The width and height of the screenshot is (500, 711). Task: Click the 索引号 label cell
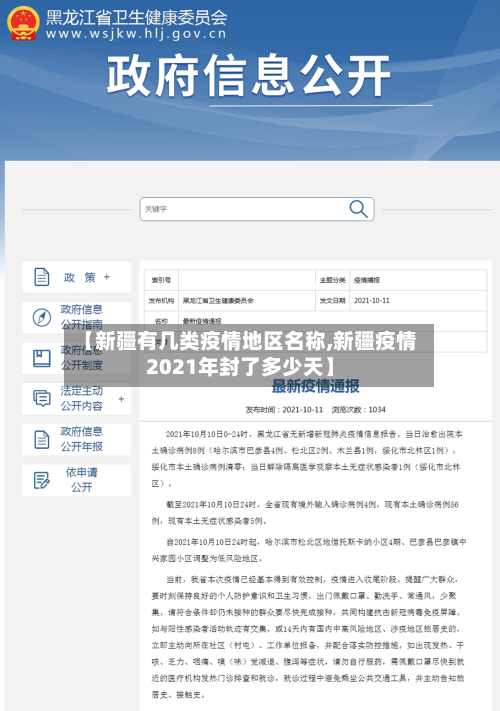pos(161,280)
